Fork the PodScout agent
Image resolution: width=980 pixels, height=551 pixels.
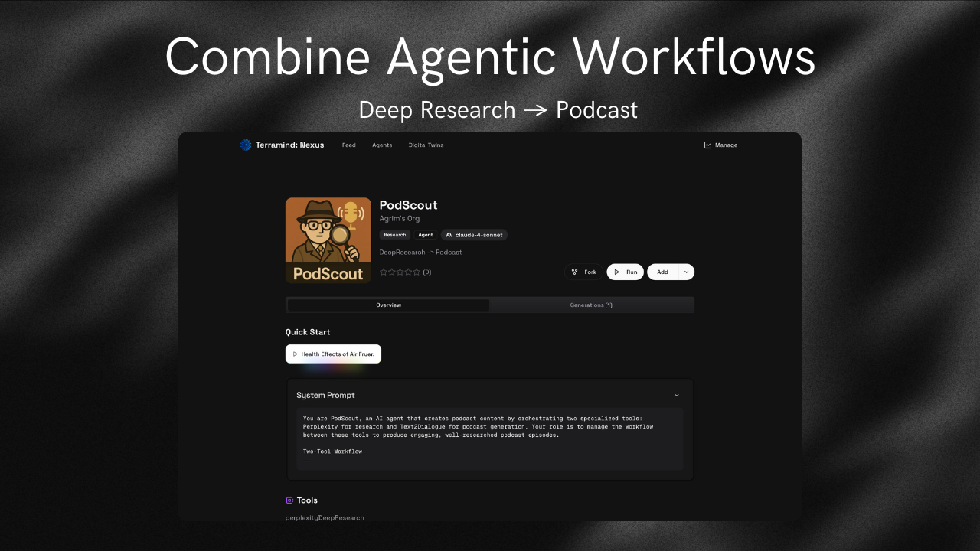click(584, 272)
